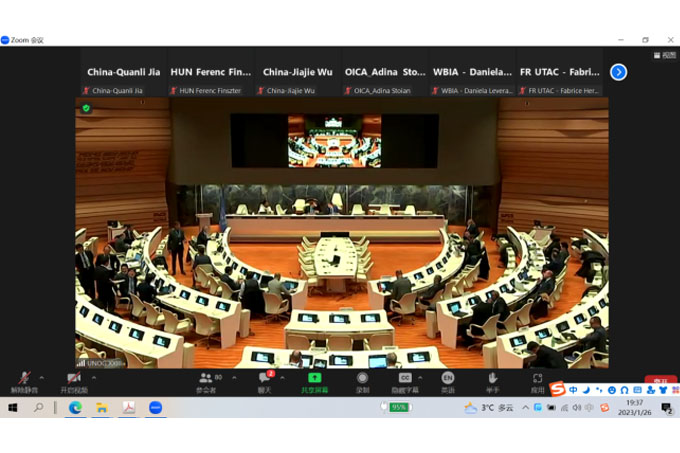Select the WBIA - Daniela participant tile
This screenshot has height=453, width=680.
(472, 72)
